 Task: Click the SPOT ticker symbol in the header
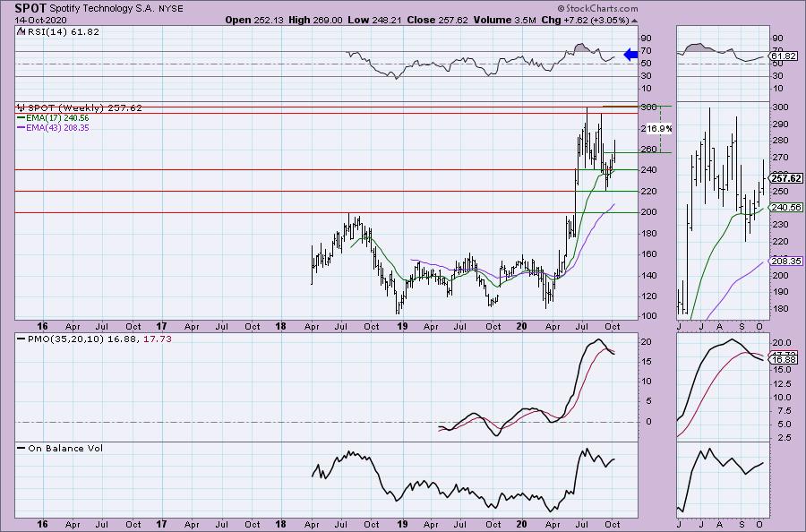30,8
